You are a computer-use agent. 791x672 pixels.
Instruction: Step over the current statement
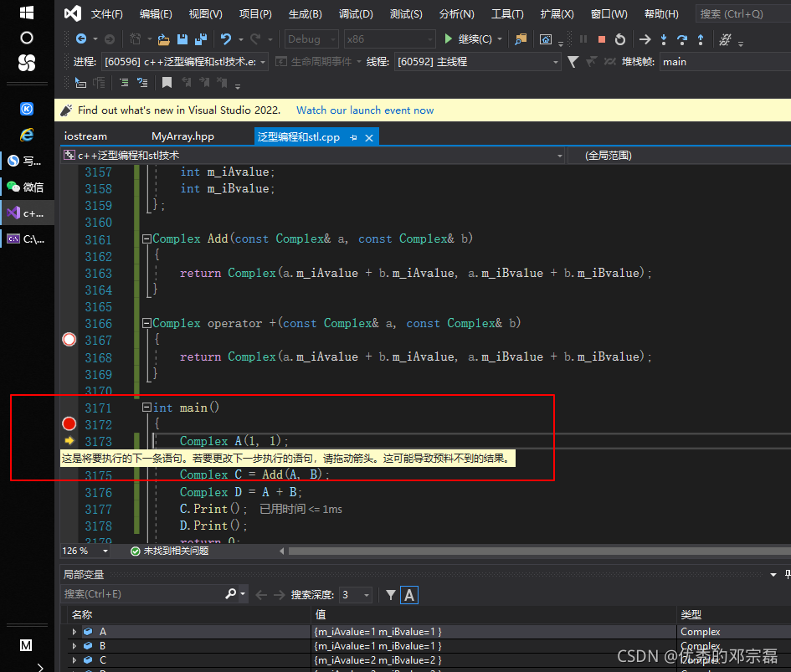pyautogui.click(x=682, y=38)
